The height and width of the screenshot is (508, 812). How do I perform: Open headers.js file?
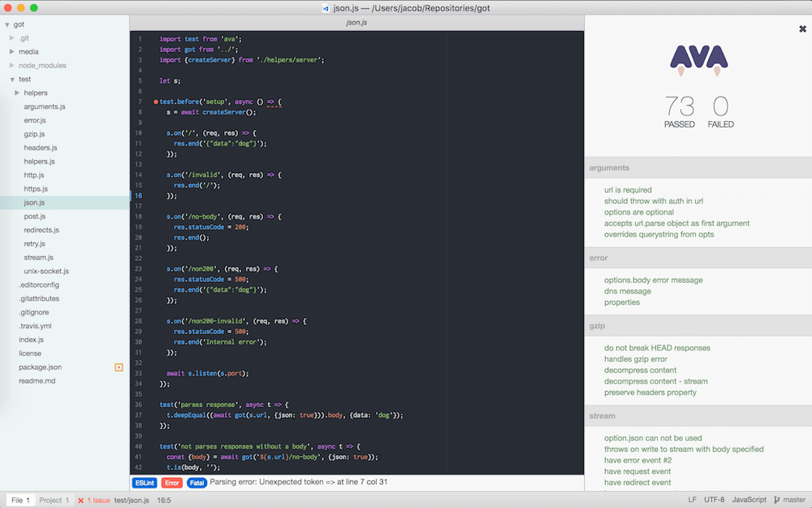(41, 148)
